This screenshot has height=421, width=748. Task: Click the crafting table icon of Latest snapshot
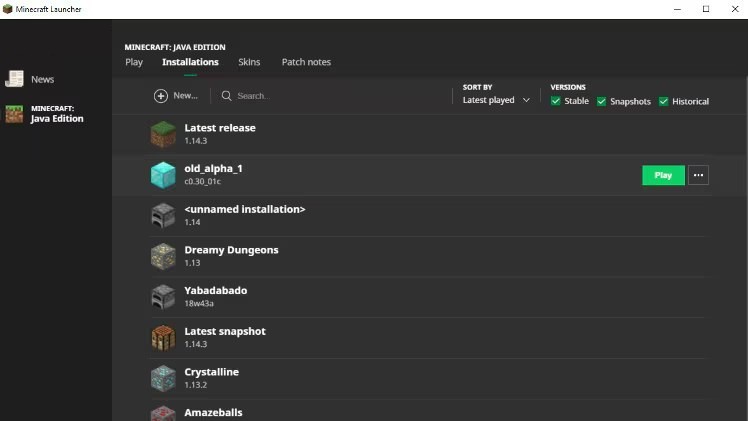point(163,338)
